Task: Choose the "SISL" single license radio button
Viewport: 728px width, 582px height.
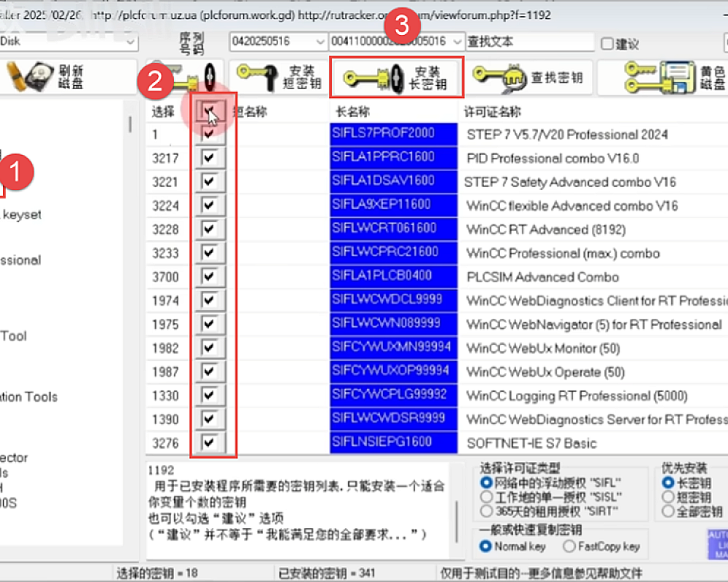Action: 486,497
